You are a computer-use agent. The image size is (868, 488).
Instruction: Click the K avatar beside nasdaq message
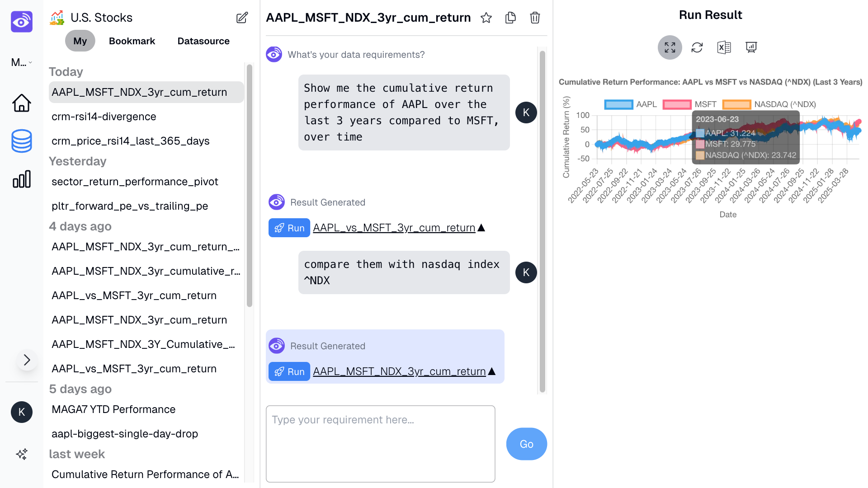526,272
